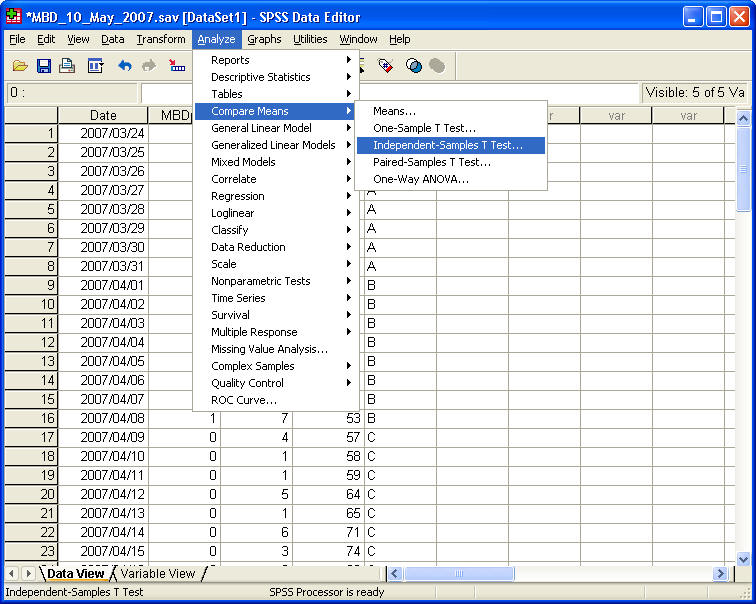Screen dimensions: 756x604
Task: Click horizontal scrollbar left arrow
Action: [395, 573]
